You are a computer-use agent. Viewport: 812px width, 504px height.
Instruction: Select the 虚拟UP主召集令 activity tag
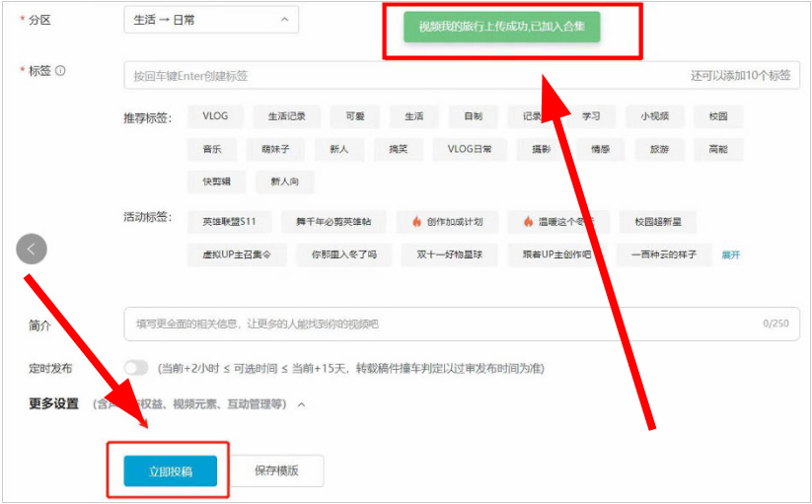pos(237,254)
